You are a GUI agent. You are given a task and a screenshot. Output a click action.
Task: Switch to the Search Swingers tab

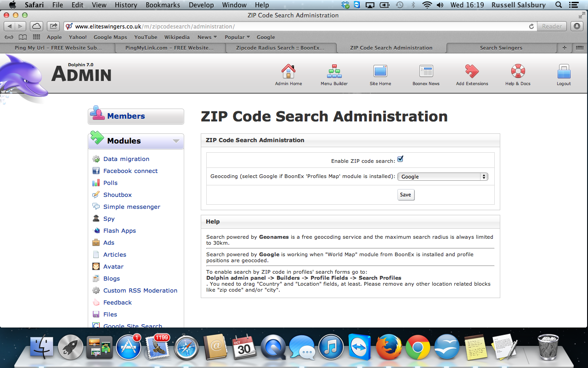(501, 48)
